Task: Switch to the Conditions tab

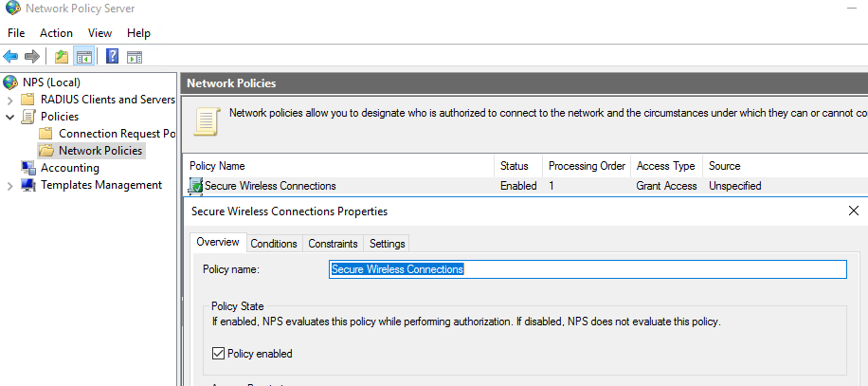Action: pos(274,244)
